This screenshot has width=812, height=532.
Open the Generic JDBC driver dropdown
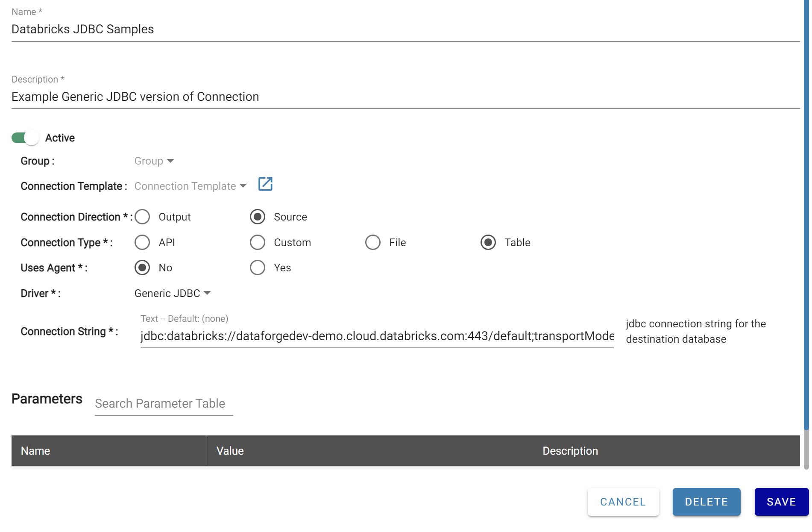[173, 294]
